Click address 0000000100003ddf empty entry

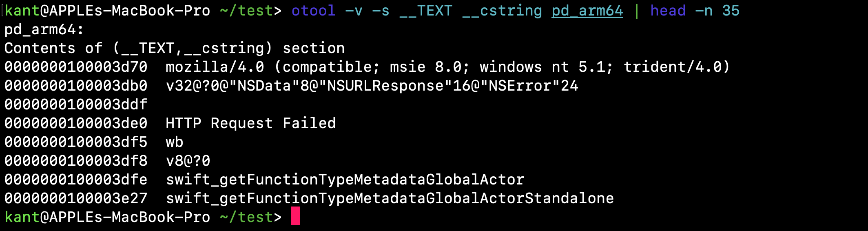coord(76,104)
